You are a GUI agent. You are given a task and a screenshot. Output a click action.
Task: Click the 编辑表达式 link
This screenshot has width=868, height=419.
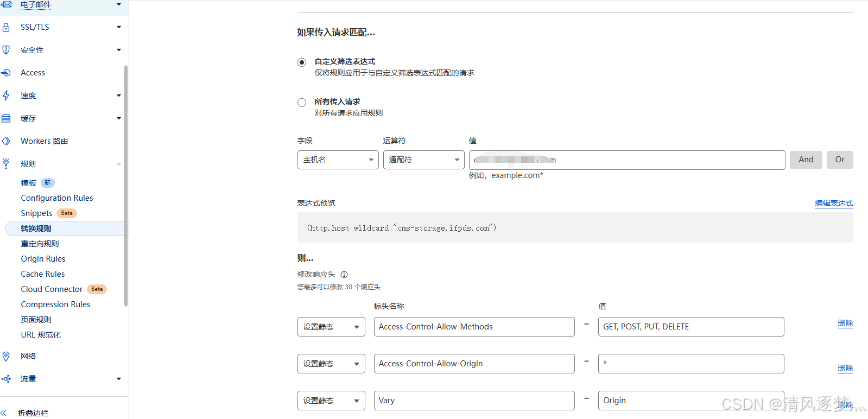(834, 204)
